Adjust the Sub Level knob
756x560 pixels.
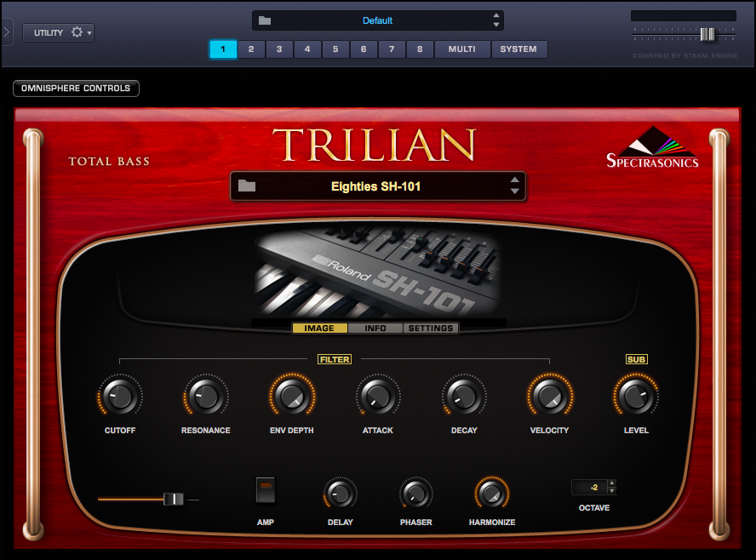coord(636,396)
